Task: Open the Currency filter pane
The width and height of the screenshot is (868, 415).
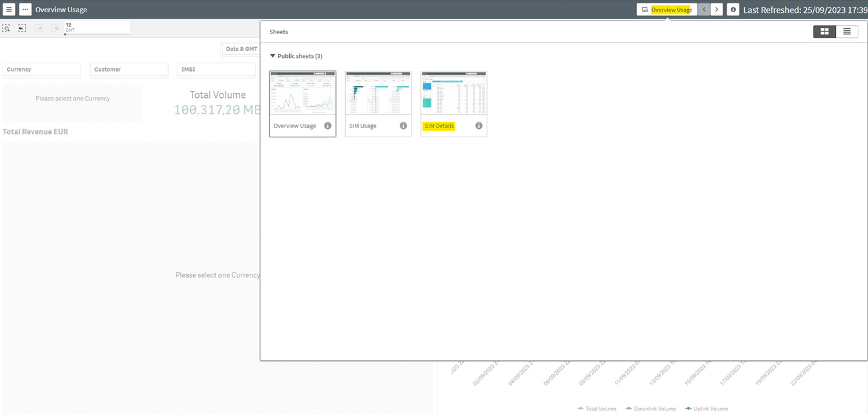Action: [42, 70]
